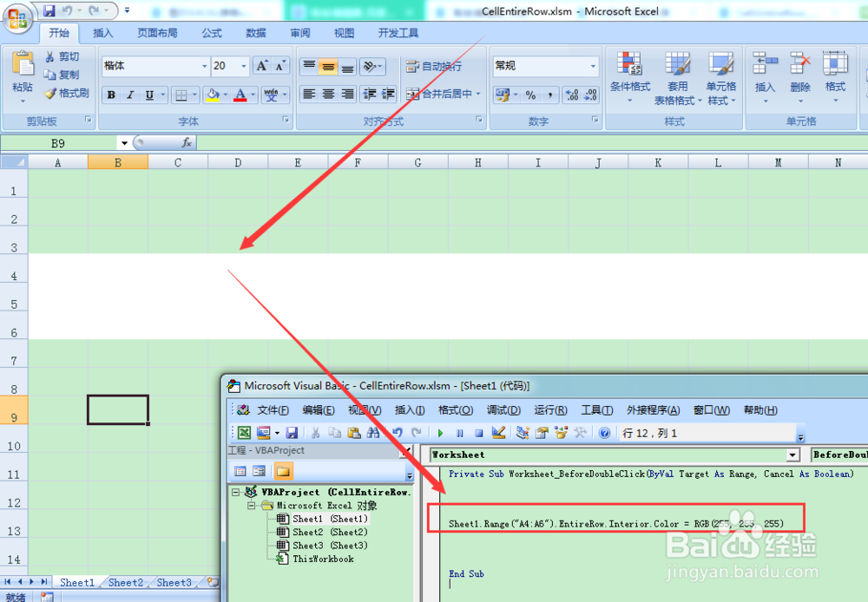Screen dimensions: 868x602
Task: Decrease indent in alignment group
Action: coord(369,94)
